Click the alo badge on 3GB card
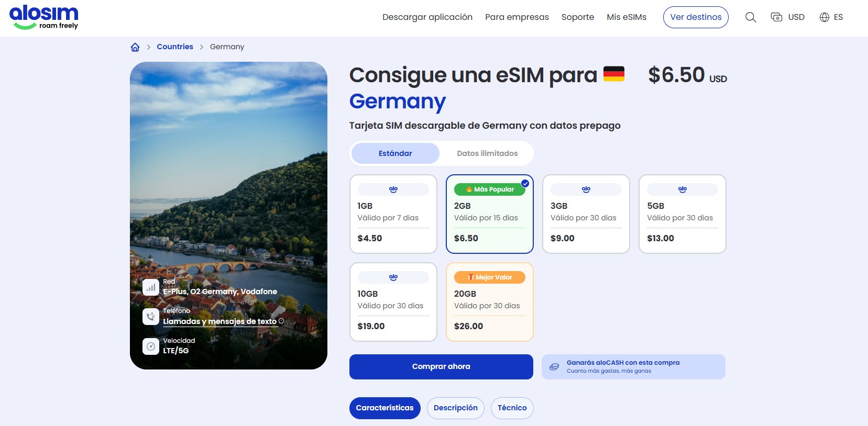 pos(586,189)
